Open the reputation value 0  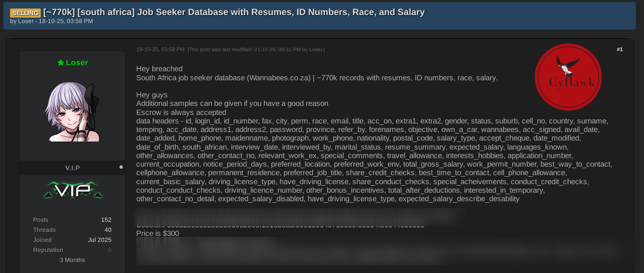point(110,250)
